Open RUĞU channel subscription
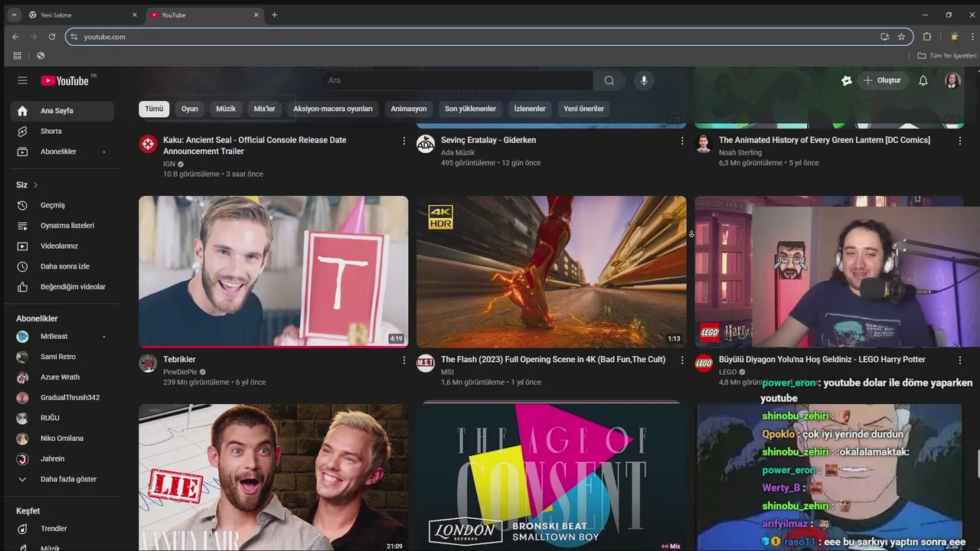The width and height of the screenshot is (980, 551). click(x=63, y=418)
